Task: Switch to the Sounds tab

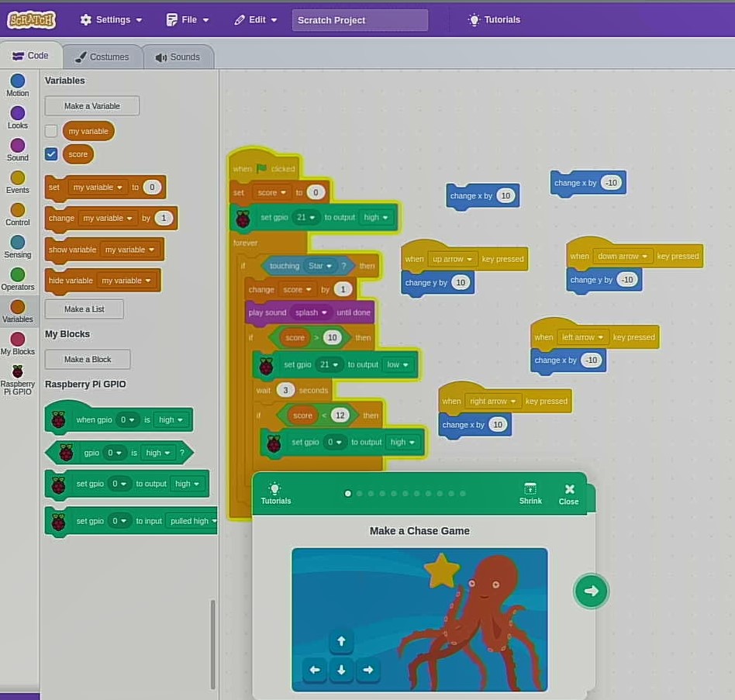Action: pos(178,57)
